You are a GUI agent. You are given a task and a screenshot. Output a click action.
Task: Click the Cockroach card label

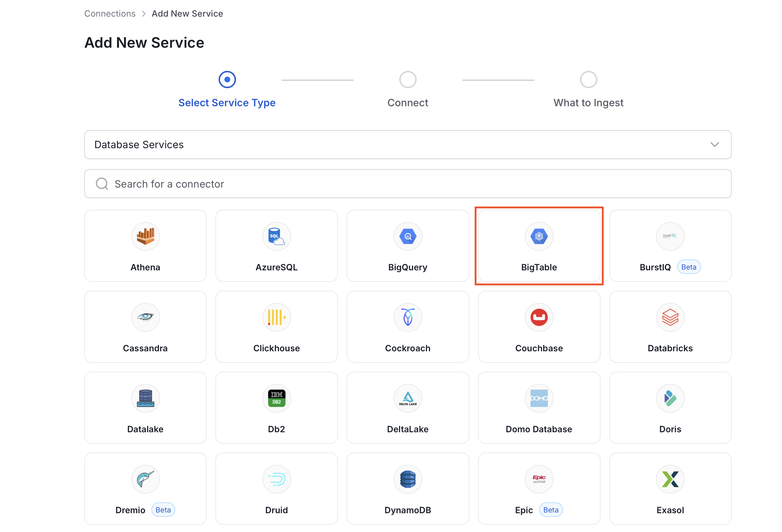coord(408,348)
